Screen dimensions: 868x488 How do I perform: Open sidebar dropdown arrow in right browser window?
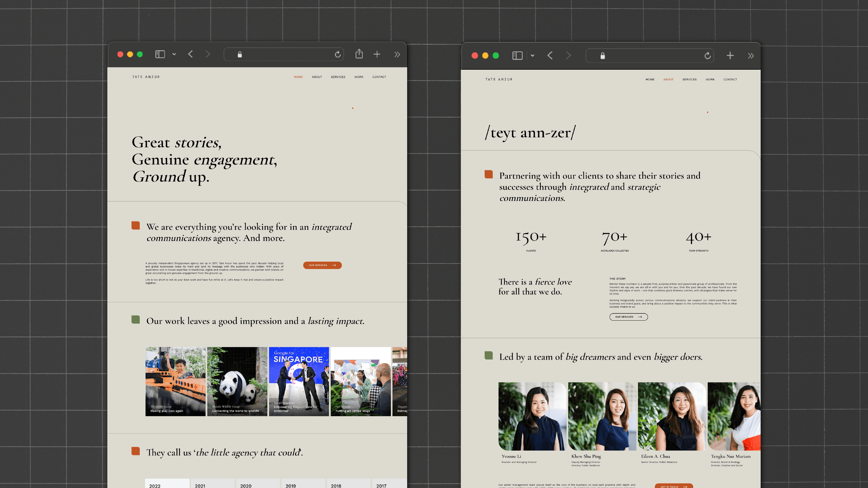(x=532, y=56)
